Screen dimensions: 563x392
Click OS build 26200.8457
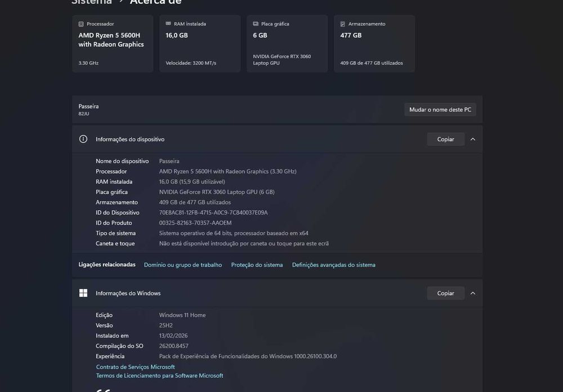174,346
